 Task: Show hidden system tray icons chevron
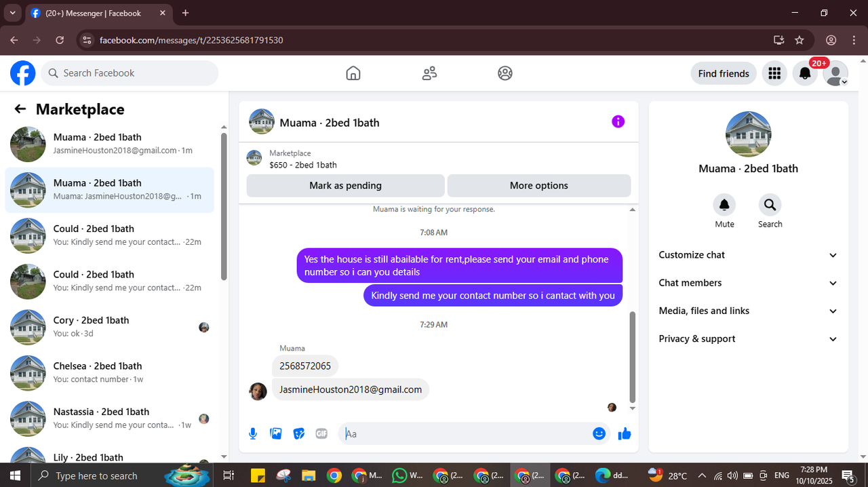(x=702, y=475)
